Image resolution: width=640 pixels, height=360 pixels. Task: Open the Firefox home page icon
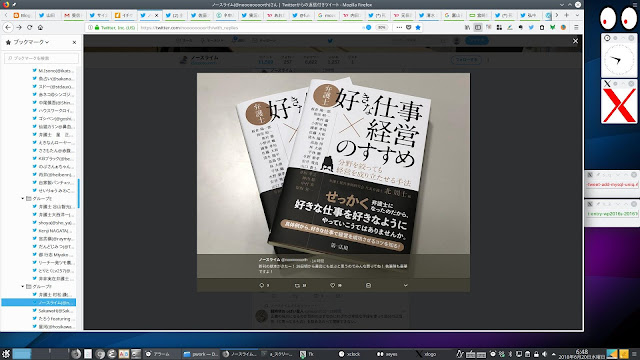point(40,27)
